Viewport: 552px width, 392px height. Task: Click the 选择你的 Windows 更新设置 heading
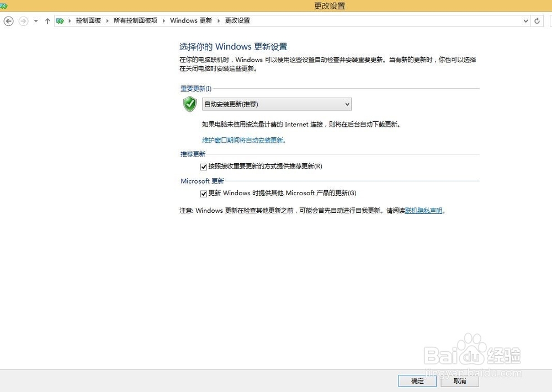pos(233,47)
